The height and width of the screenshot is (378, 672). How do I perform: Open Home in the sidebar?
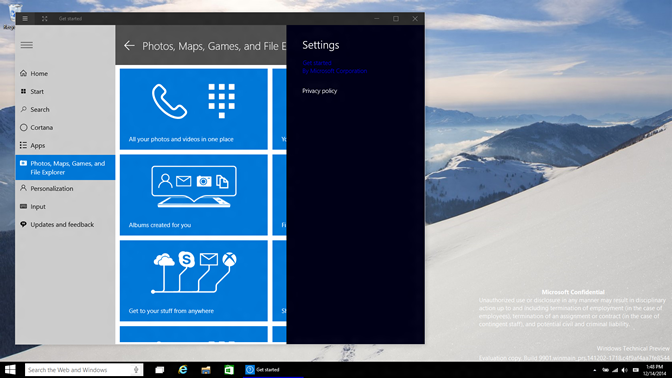pos(65,73)
